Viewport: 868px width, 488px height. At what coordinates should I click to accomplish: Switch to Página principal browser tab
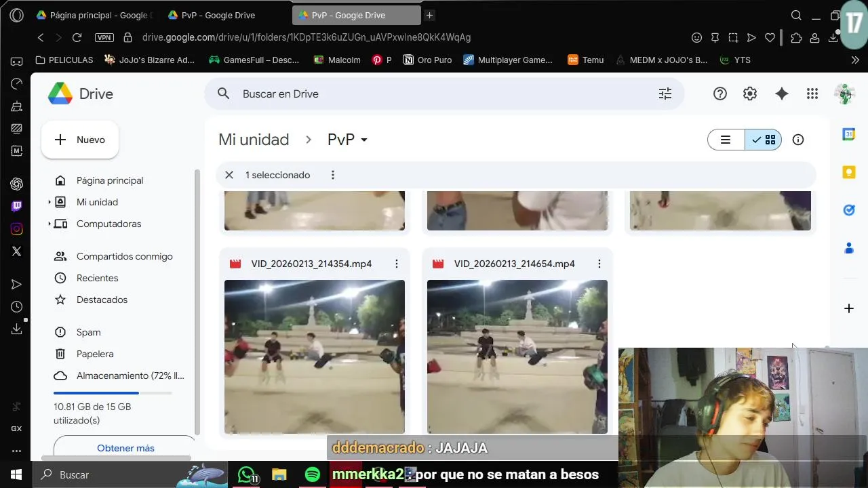click(95, 15)
